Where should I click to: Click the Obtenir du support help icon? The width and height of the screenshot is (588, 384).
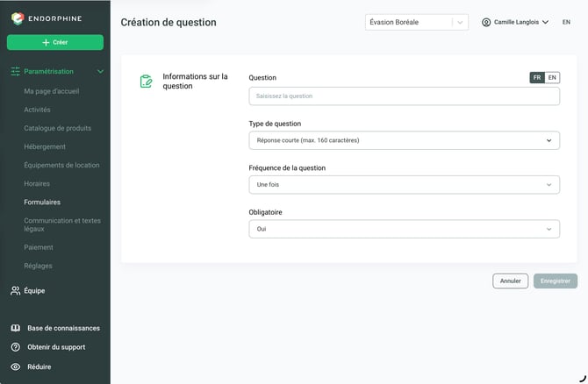pyautogui.click(x=16, y=347)
